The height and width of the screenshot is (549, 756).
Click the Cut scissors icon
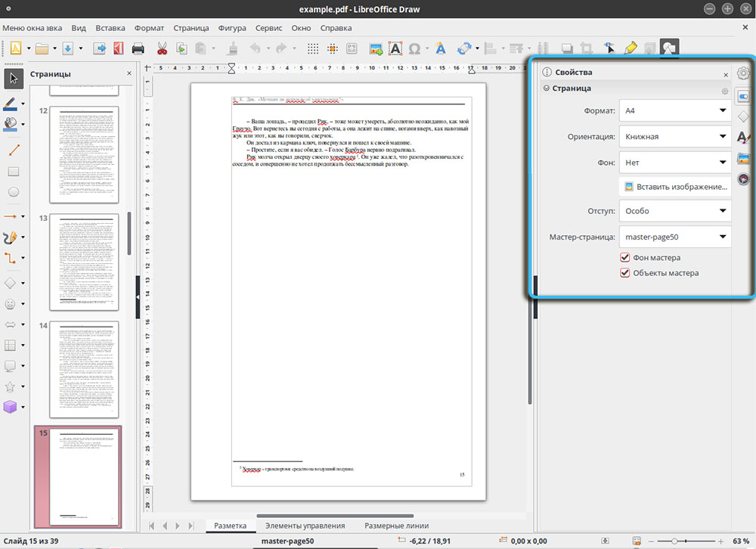point(161,49)
